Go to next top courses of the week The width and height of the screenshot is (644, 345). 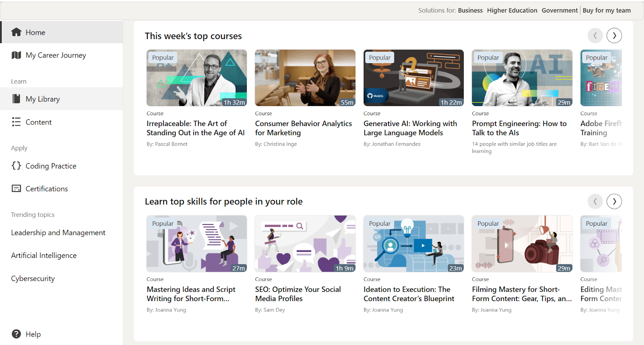[614, 35]
